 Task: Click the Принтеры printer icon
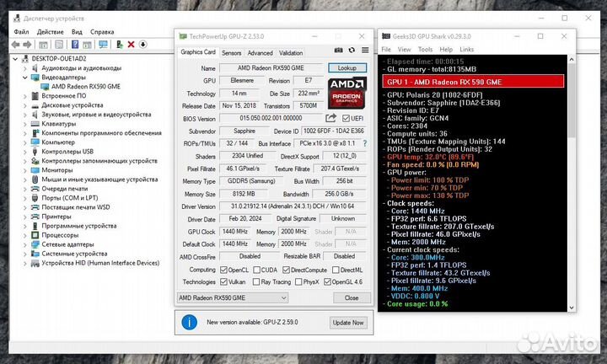[35, 217]
